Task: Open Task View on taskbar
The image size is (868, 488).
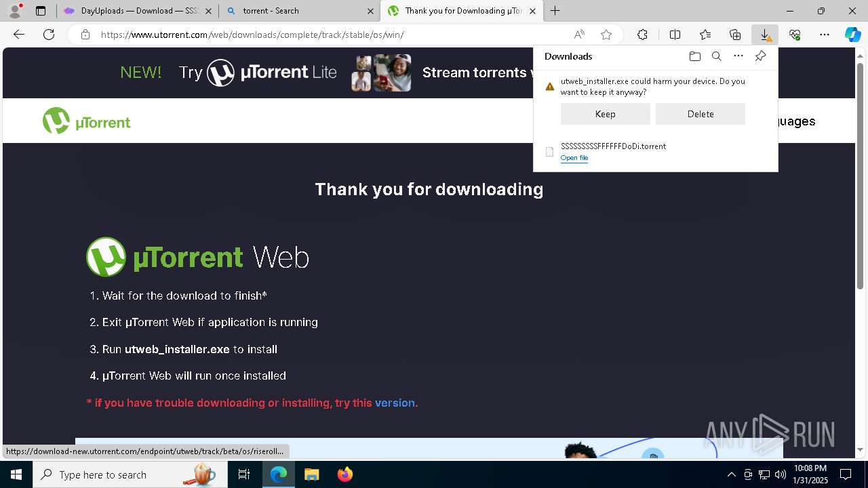Action: pyautogui.click(x=244, y=474)
